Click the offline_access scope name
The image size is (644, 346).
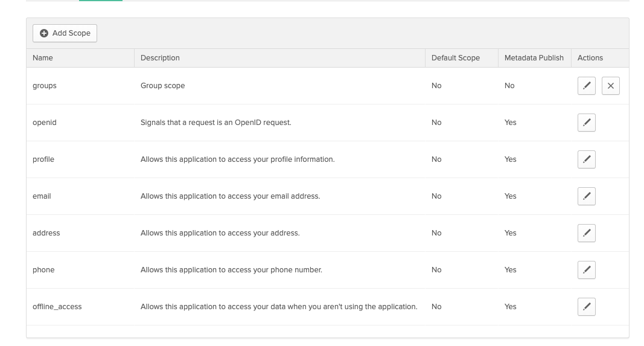[57, 307]
